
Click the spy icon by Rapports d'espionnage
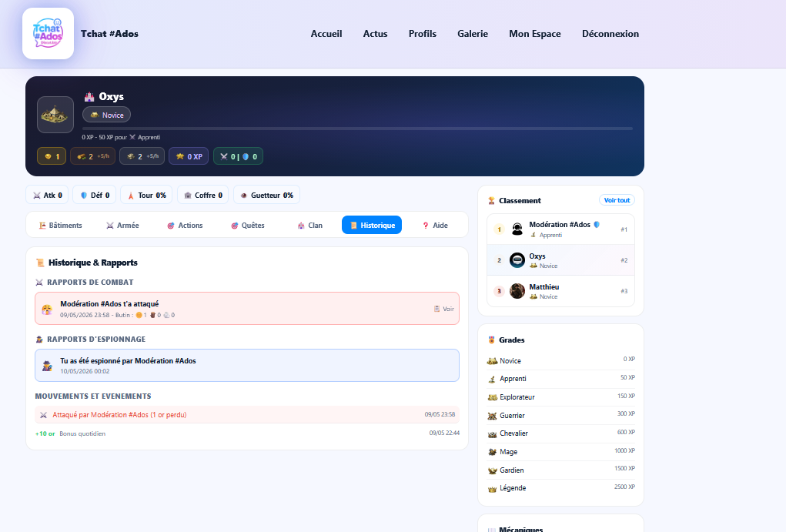click(x=39, y=340)
